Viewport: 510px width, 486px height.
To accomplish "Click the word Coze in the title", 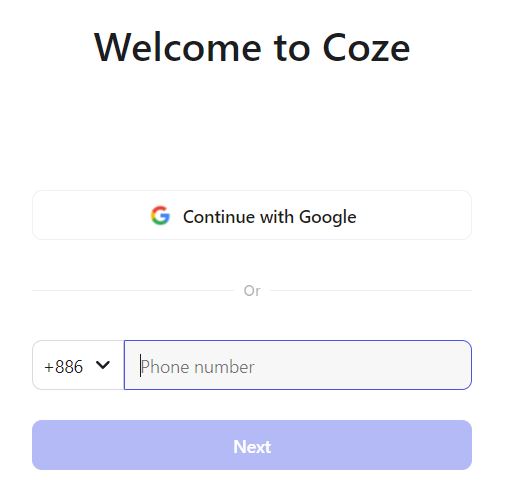I will 366,47.
